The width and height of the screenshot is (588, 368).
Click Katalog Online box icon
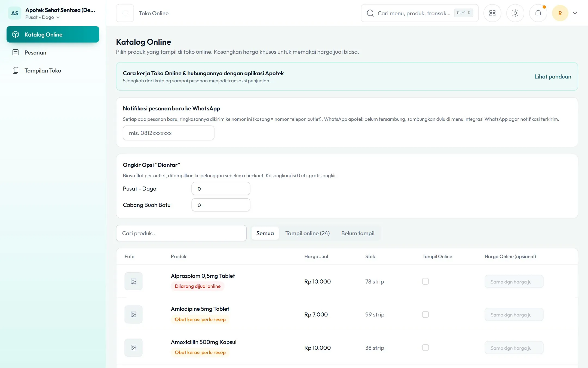coord(16,34)
